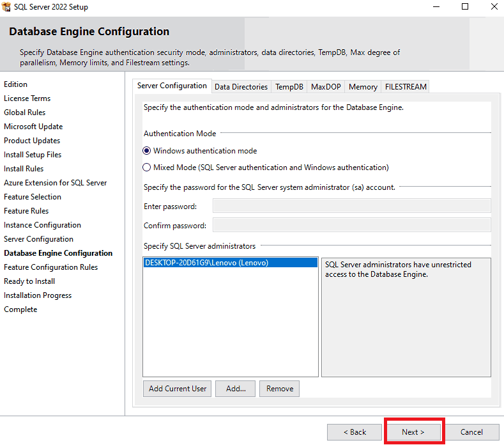Select Mixed Mode authentication option
Image resolution: width=504 pixels, height=445 pixels.
tap(148, 168)
